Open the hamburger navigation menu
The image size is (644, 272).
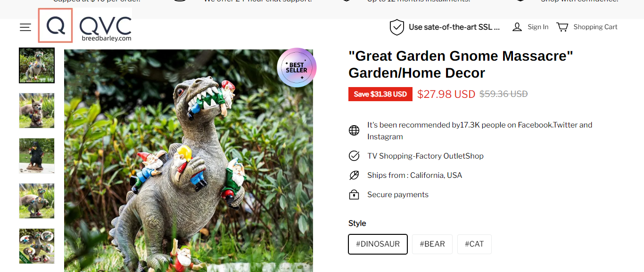pyautogui.click(x=25, y=27)
